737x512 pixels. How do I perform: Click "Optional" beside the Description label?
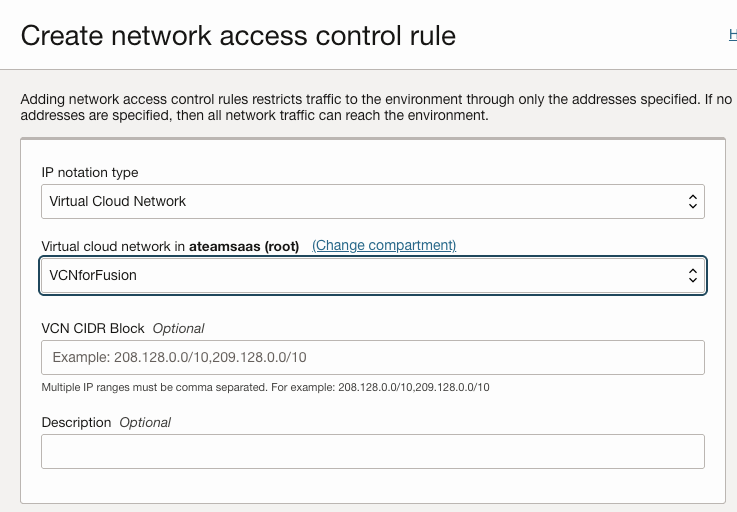(145, 422)
